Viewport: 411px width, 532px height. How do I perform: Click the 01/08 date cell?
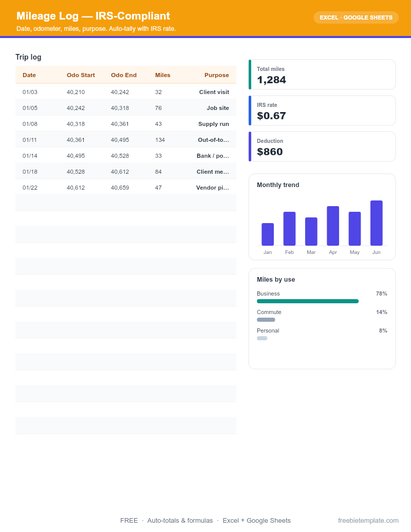(x=30, y=124)
